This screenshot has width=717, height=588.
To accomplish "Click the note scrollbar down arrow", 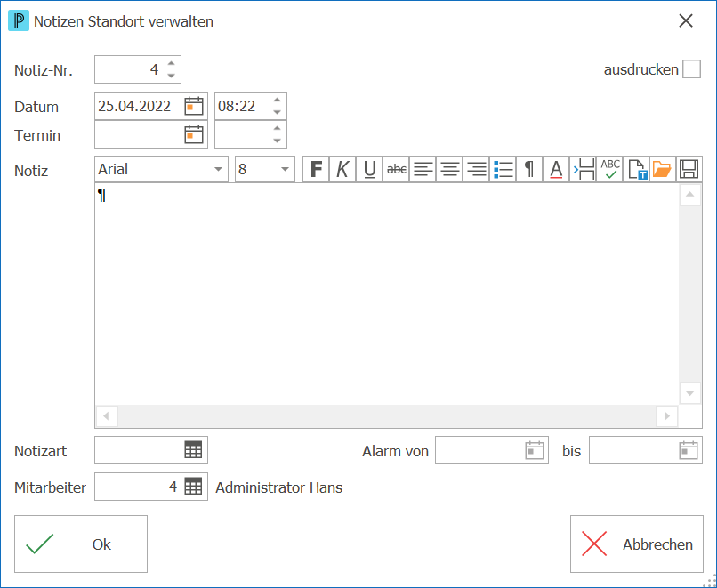I will click(690, 393).
